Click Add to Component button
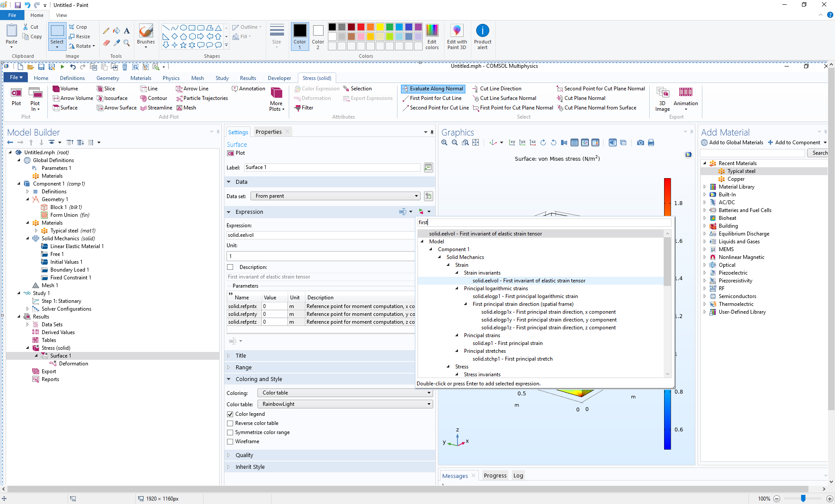The image size is (835, 504). pyautogui.click(x=794, y=143)
